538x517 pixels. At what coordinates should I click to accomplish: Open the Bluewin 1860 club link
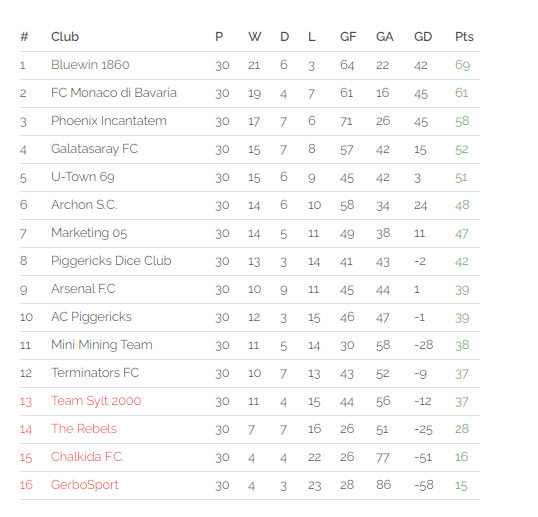point(90,65)
